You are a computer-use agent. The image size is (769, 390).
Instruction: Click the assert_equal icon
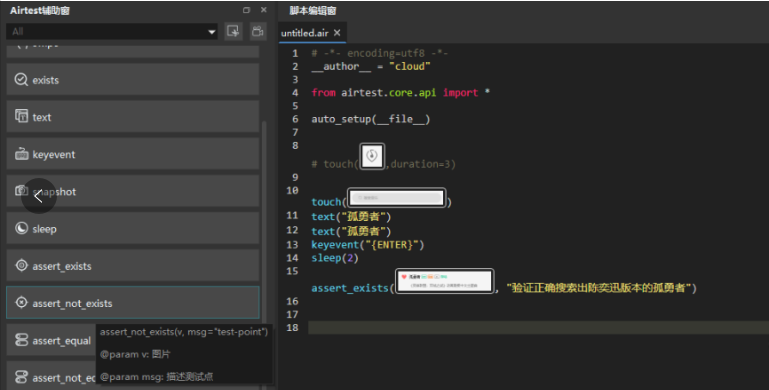coord(21,339)
